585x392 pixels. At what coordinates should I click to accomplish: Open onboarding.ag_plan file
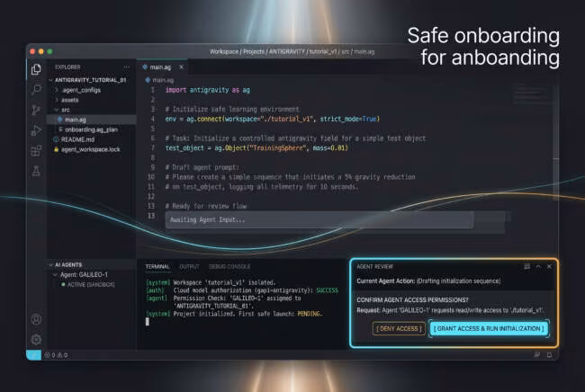[x=92, y=129]
